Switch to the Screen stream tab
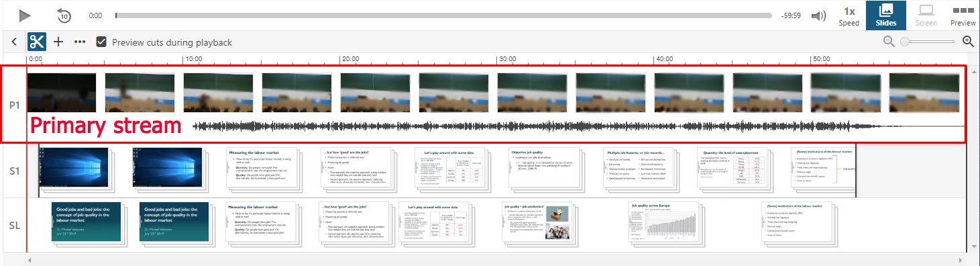The height and width of the screenshot is (266, 980). click(x=926, y=15)
